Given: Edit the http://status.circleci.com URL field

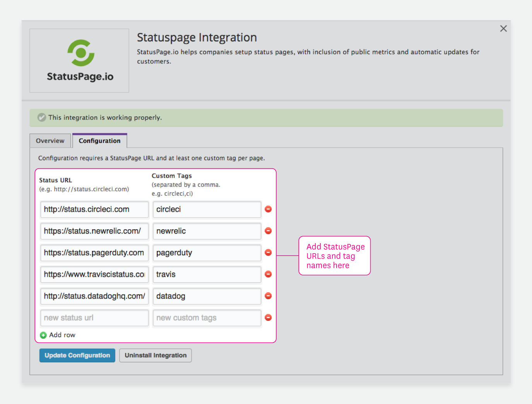Looking at the screenshot, I should 94,209.
